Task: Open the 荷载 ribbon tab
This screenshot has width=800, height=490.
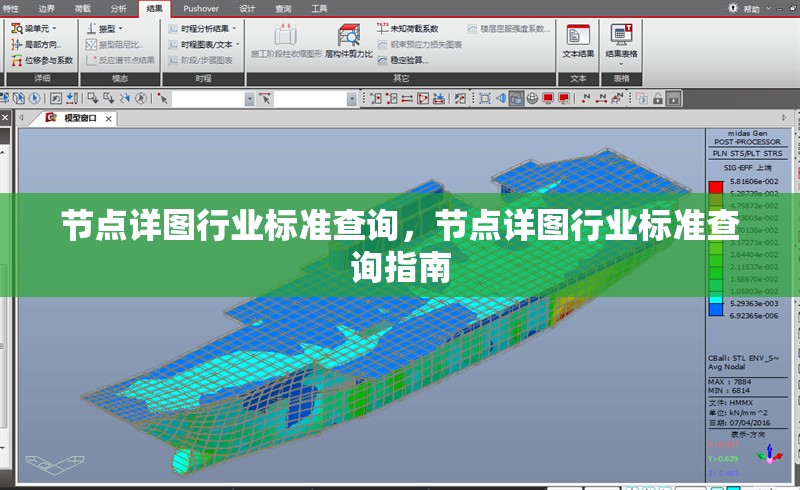Action: click(81, 8)
